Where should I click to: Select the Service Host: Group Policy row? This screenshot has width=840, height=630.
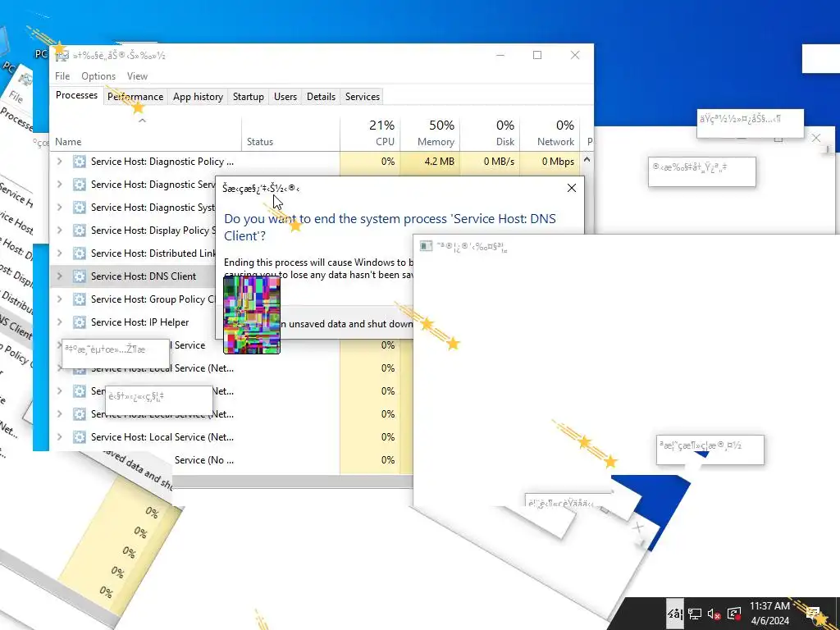(x=133, y=299)
